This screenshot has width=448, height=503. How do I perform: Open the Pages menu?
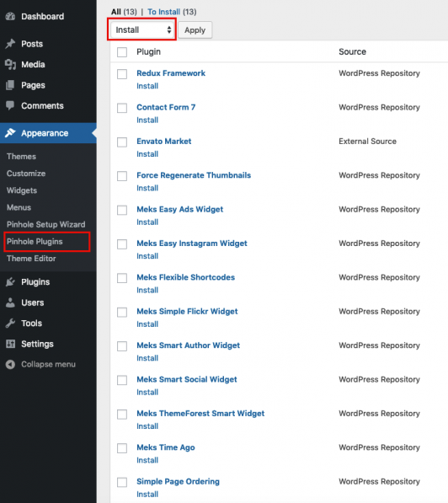[x=33, y=85]
